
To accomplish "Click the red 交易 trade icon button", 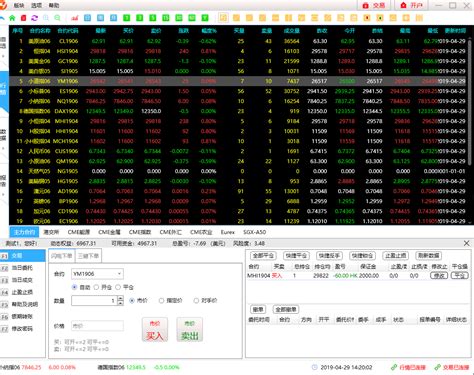I will pyautogui.click(x=374, y=5).
